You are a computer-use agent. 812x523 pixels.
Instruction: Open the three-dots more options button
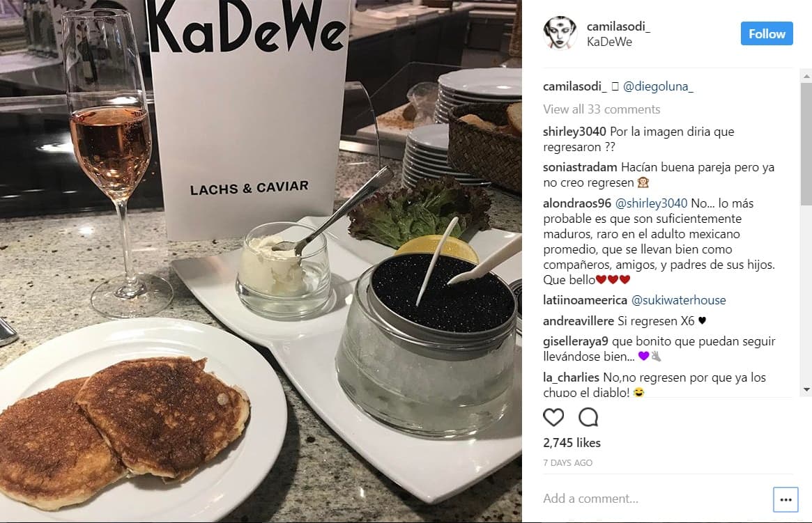(786, 499)
